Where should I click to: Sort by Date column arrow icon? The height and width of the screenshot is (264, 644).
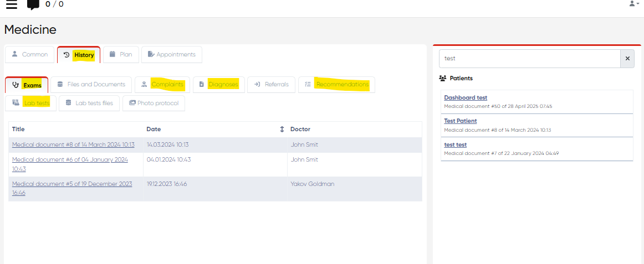[282, 130]
